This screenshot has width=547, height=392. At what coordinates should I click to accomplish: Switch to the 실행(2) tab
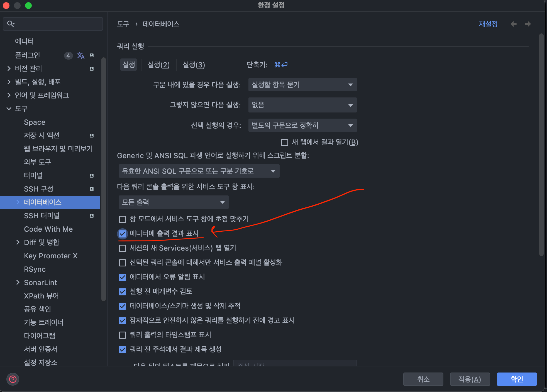158,65
